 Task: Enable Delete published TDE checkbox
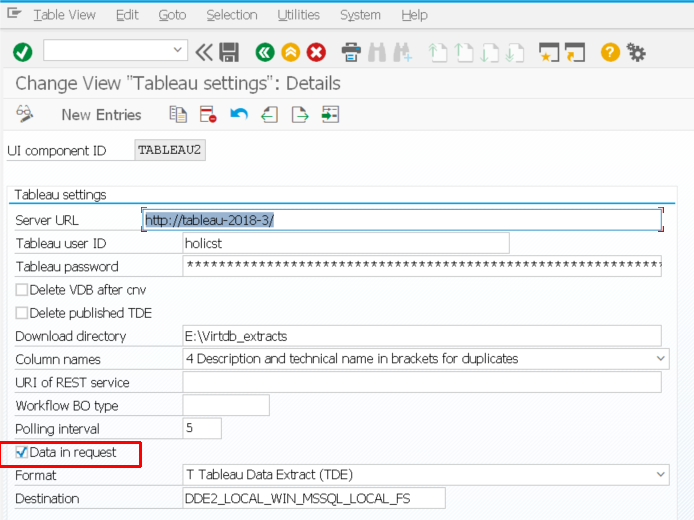coord(22,313)
